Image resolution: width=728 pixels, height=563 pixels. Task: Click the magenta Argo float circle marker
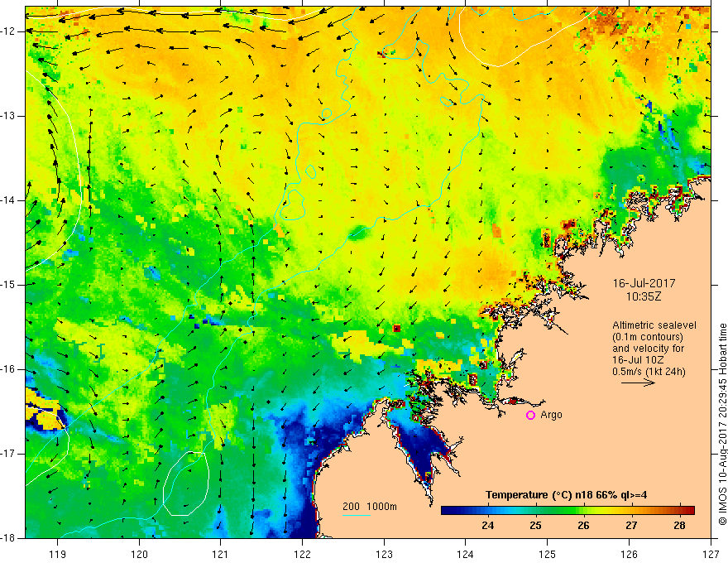(530, 415)
